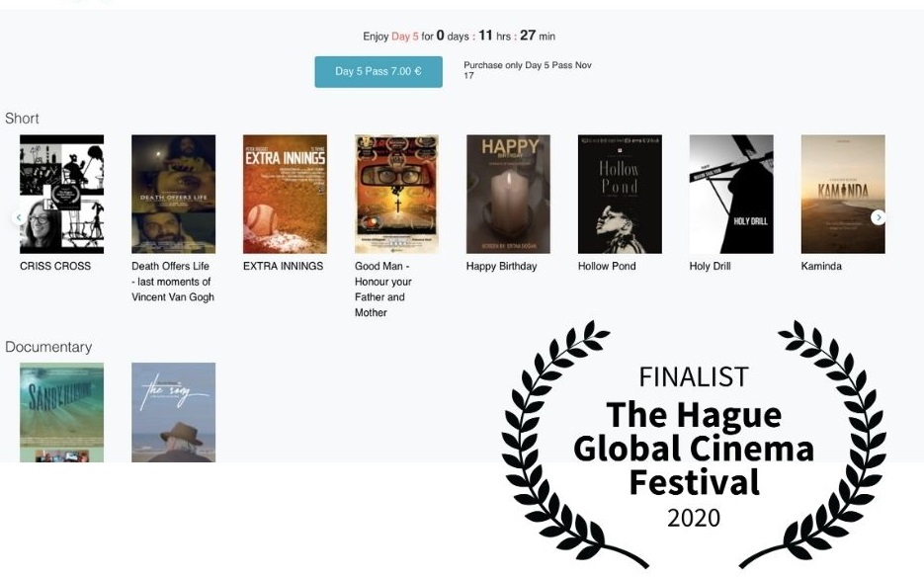924x578 pixels.
Task: Click the 'Purchase only Day 5 Pass Nov 17' note
Action: click(528, 70)
